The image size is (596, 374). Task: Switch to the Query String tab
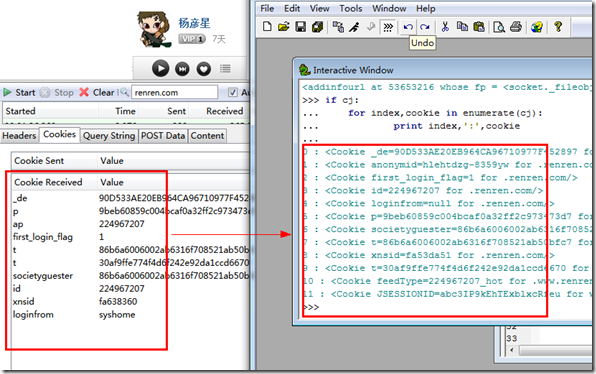click(x=109, y=136)
